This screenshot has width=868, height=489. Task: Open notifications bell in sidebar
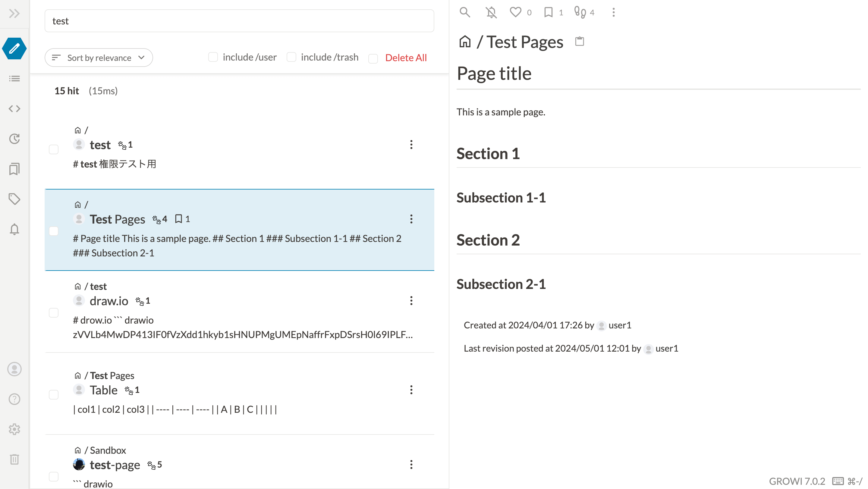pos(14,229)
